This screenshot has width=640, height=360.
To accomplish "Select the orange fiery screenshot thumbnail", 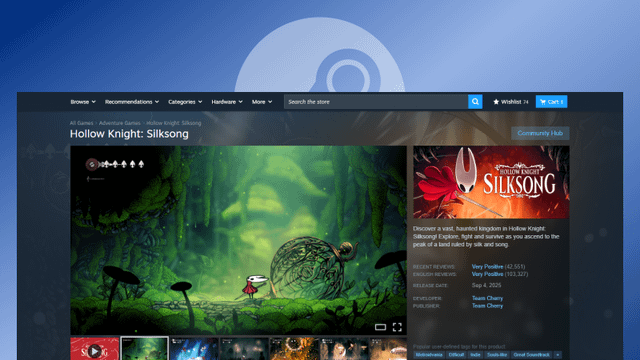I will tap(294, 349).
